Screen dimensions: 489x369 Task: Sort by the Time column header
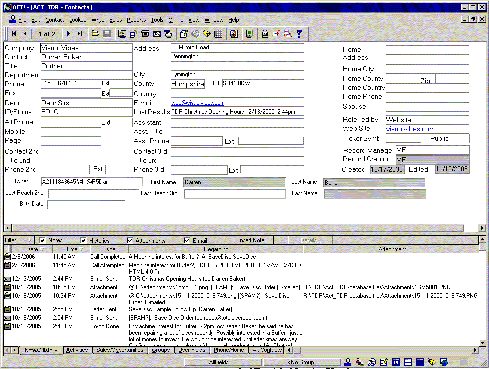click(x=72, y=249)
